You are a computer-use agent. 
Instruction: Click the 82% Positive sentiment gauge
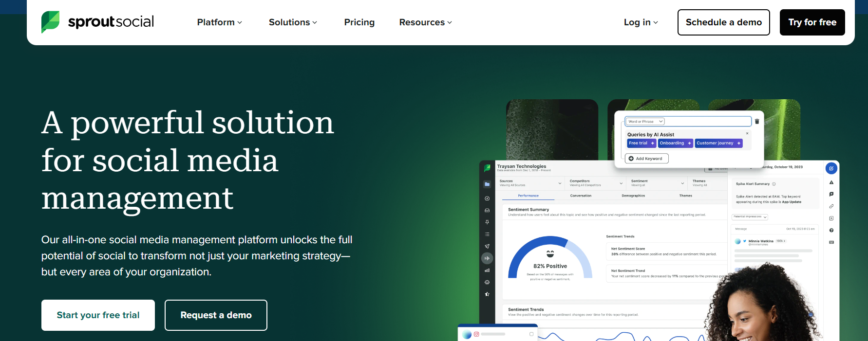pos(550,258)
